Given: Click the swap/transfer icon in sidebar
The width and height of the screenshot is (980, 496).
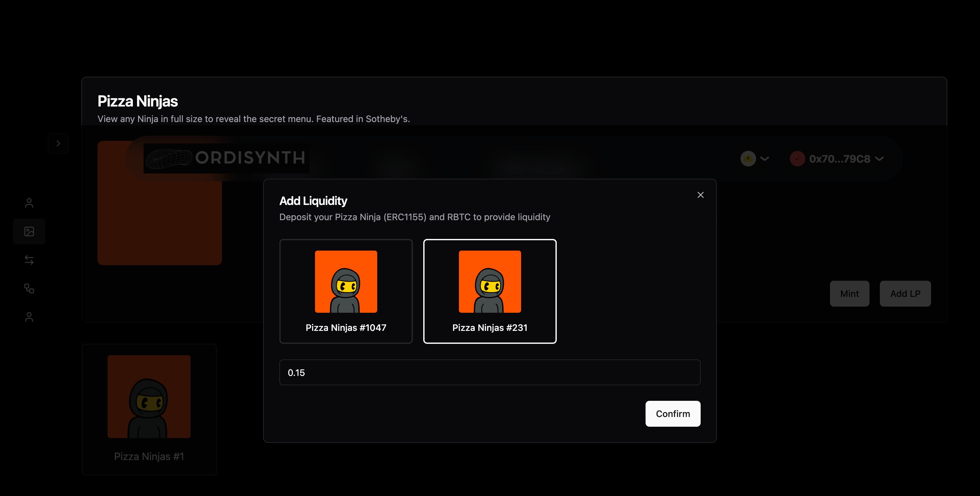Looking at the screenshot, I should point(29,259).
